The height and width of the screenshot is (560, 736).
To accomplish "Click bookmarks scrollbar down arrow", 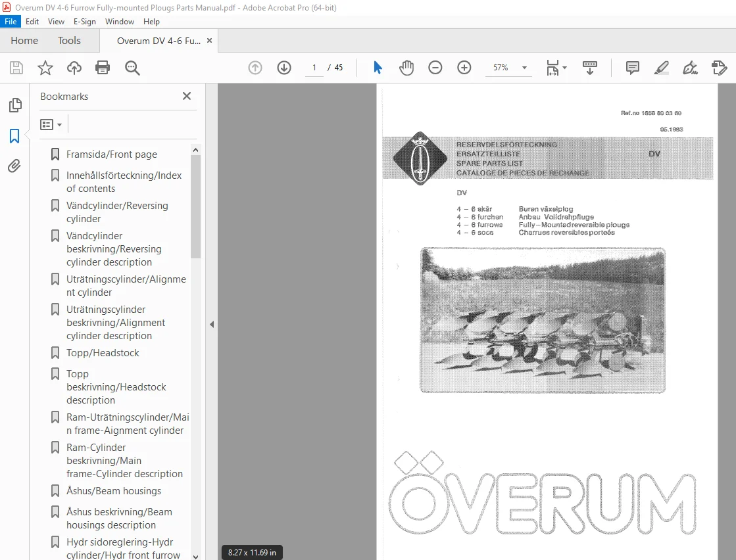I will tap(196, 556).
